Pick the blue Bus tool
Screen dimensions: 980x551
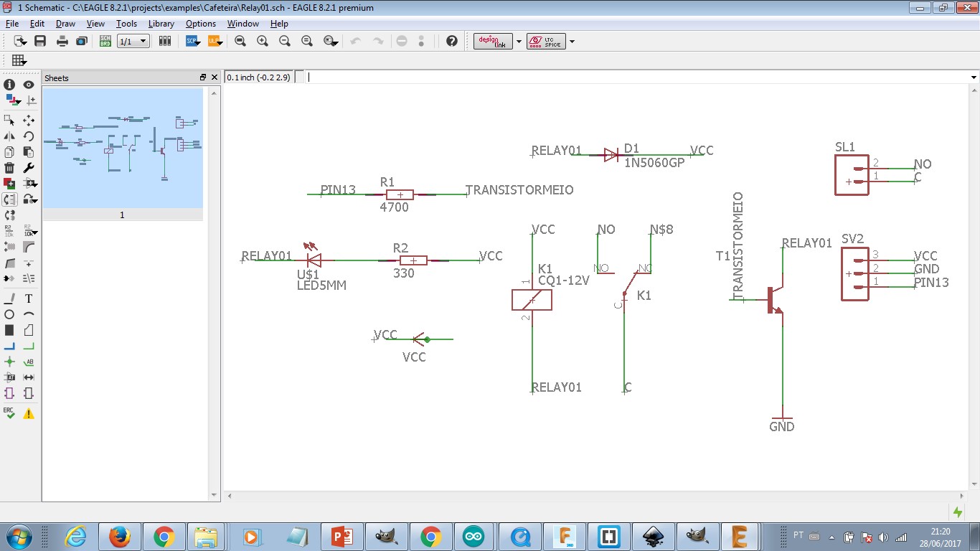9,346
